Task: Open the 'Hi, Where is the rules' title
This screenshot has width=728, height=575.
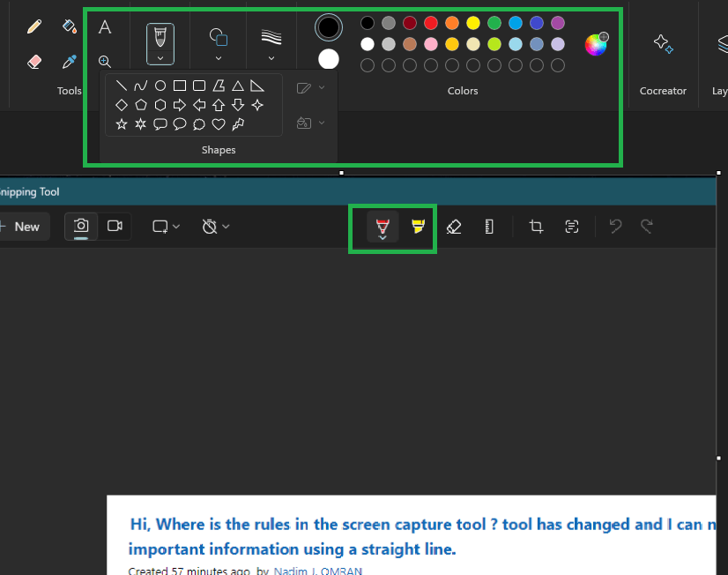Action: [x=422, y=536]
